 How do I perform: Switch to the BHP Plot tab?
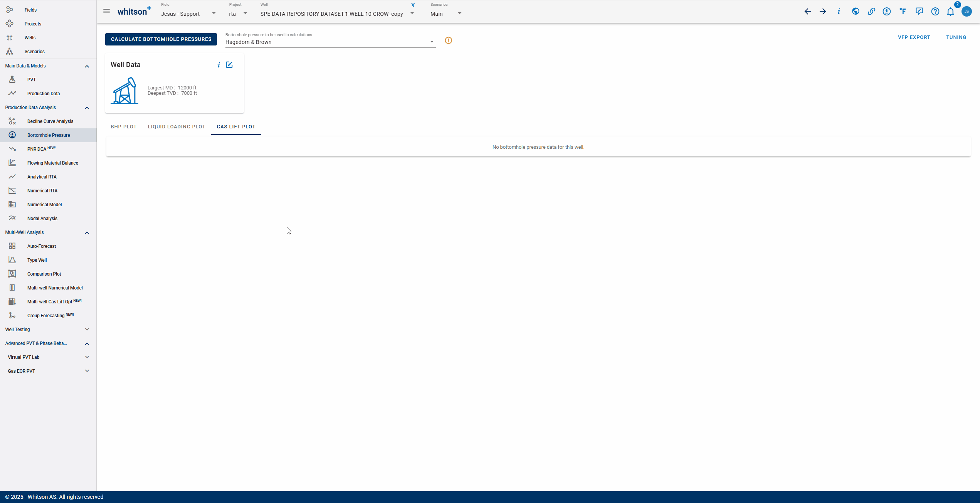coord(123,127)
